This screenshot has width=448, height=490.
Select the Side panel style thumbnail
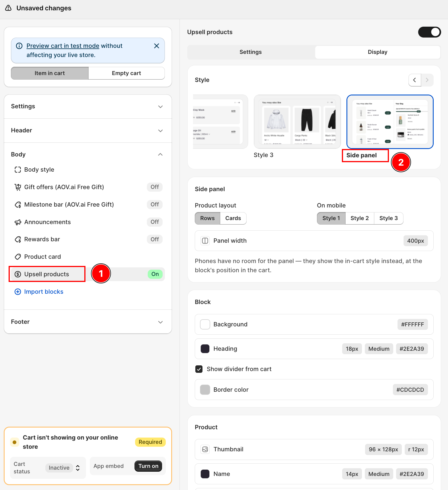(390, 121)
